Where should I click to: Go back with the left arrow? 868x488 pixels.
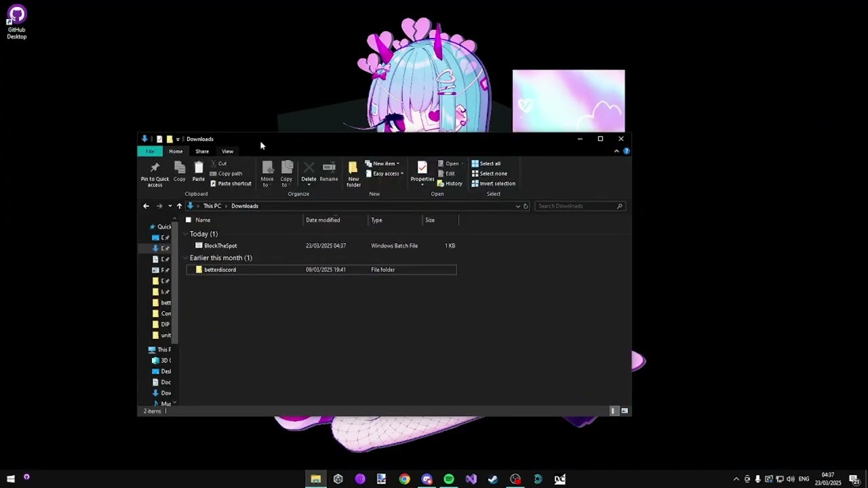(146, 206)
